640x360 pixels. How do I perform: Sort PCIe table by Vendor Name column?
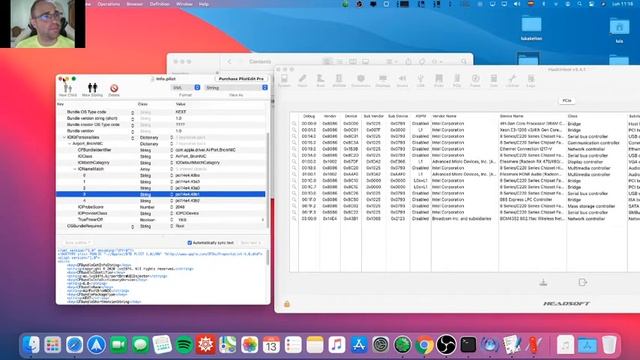(464, 116)
